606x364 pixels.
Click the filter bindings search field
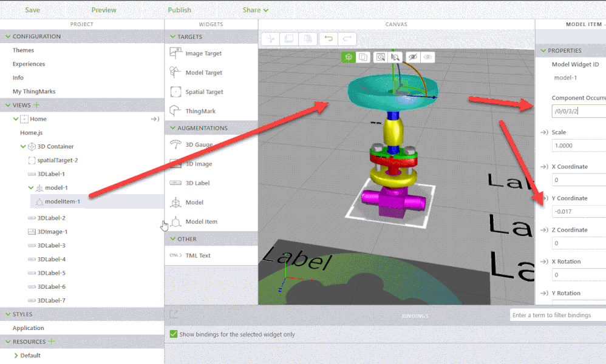558,315
